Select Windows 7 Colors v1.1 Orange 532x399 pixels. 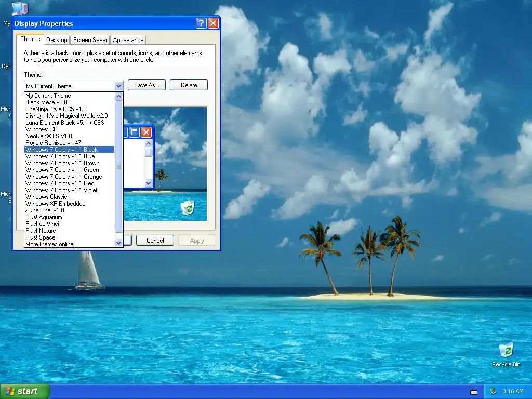pos(70,177)
